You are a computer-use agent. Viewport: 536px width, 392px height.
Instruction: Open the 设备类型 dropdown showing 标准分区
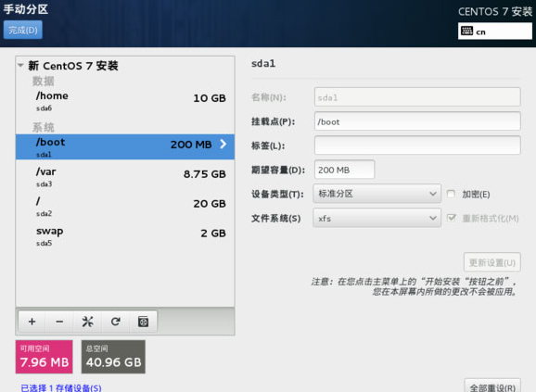coord(376,194)
